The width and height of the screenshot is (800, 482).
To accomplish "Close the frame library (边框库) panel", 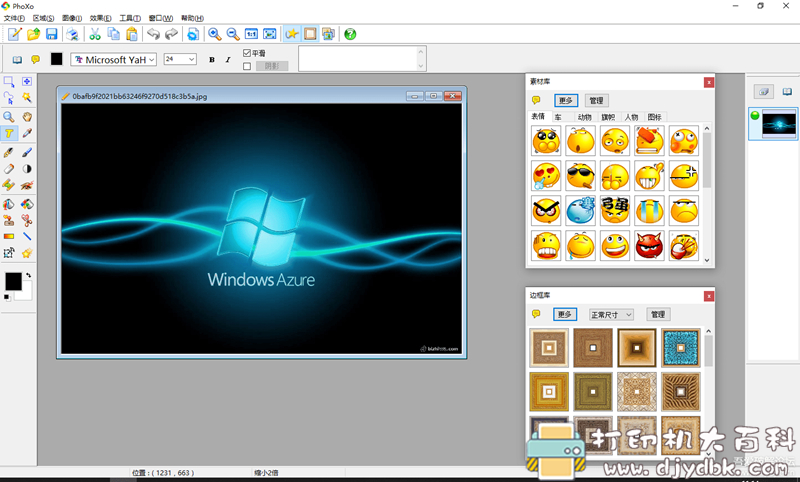I will click(709, 296).
